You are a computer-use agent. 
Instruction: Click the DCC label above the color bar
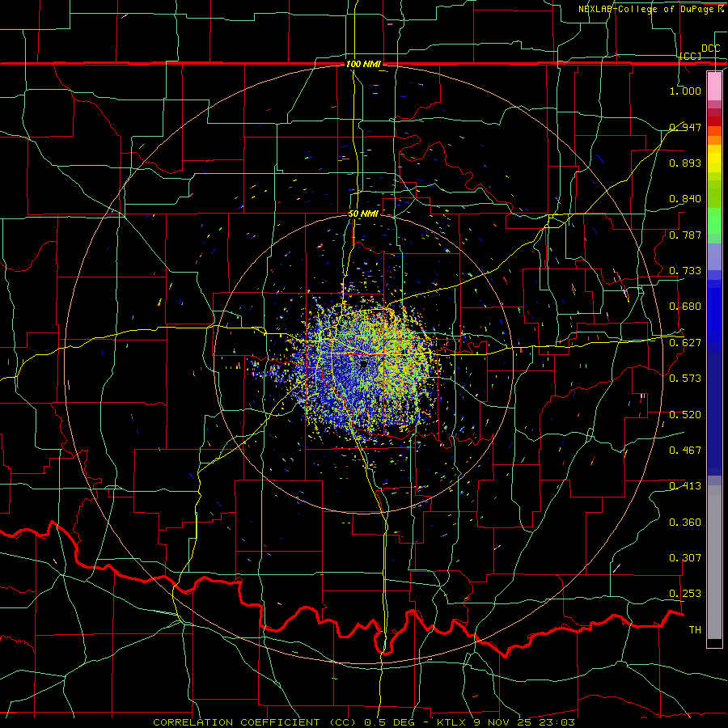click(710, 49)
